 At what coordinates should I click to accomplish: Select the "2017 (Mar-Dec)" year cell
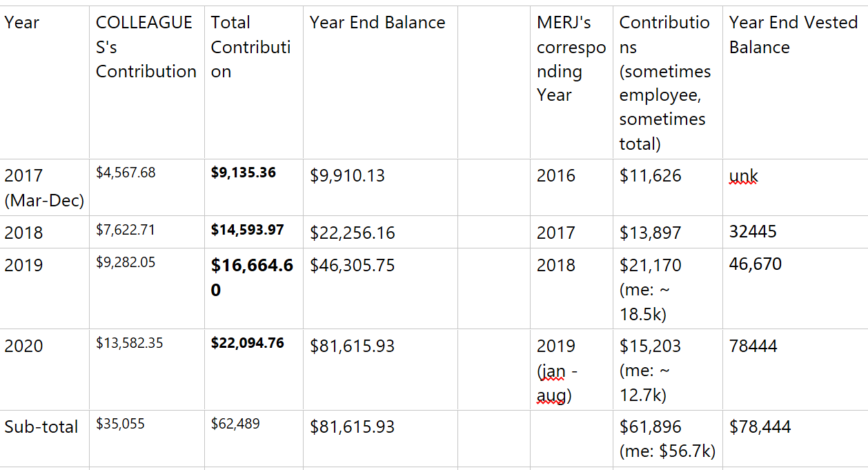point(44,188)
